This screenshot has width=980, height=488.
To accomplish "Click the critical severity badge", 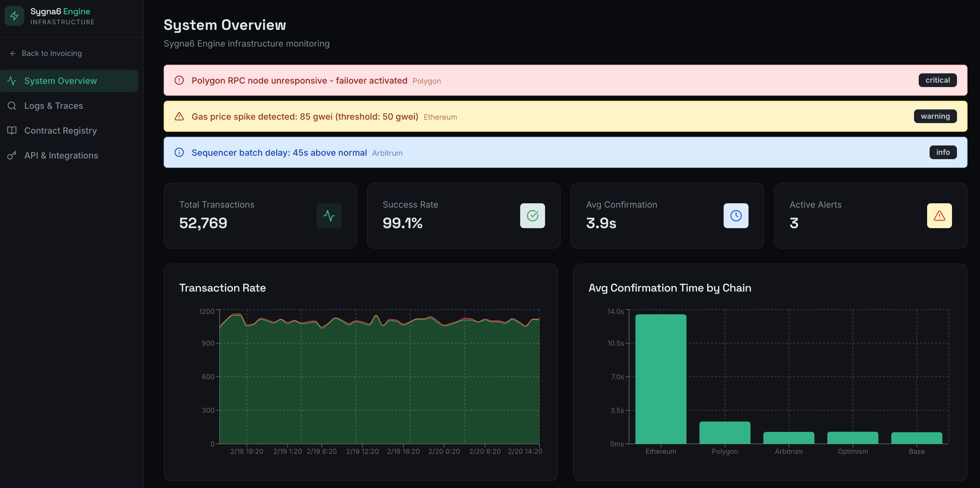I will (x=937, y=80).
